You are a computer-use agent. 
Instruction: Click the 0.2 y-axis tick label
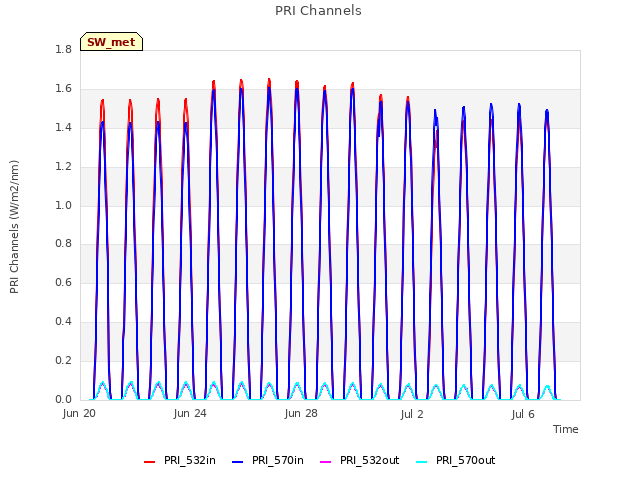tap(63, 360)
